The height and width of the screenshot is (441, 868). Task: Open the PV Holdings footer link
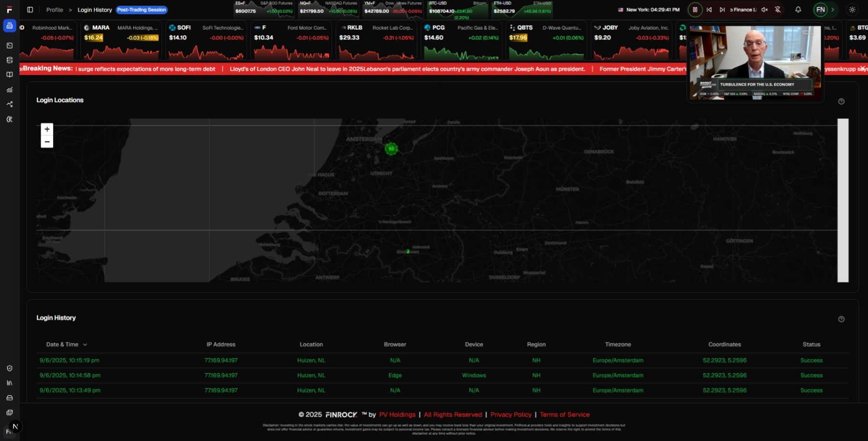pyautogui.click(x=397, y=415)
